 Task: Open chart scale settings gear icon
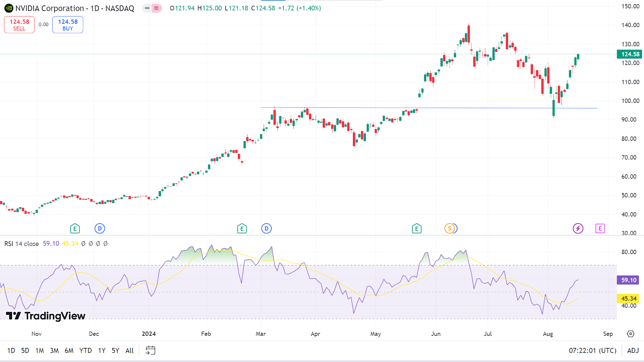click(631, 334)
